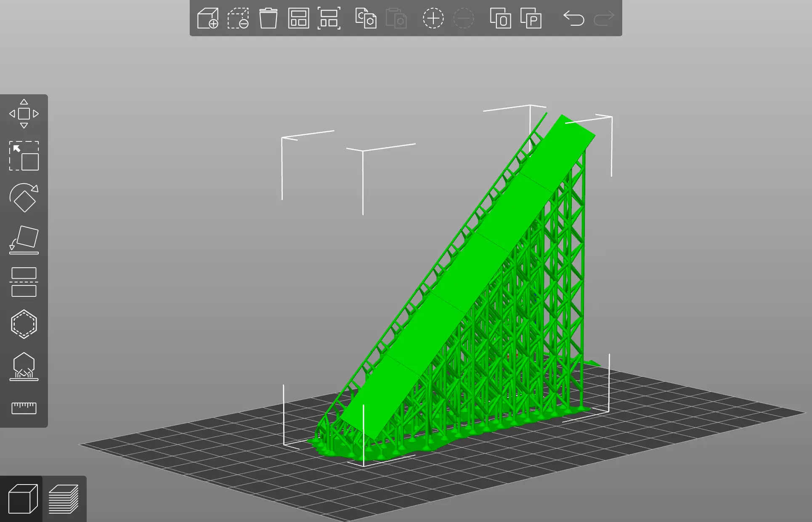Add instance with the plus circle icon

pos(433,19)
